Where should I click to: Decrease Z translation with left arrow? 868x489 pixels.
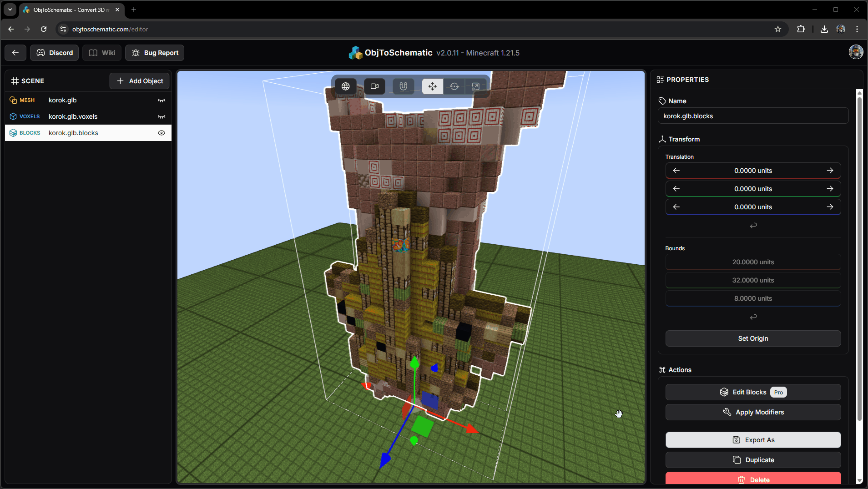point(676,207)
